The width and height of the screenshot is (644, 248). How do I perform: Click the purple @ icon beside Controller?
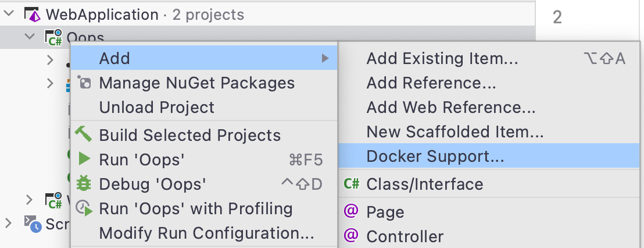350,236
